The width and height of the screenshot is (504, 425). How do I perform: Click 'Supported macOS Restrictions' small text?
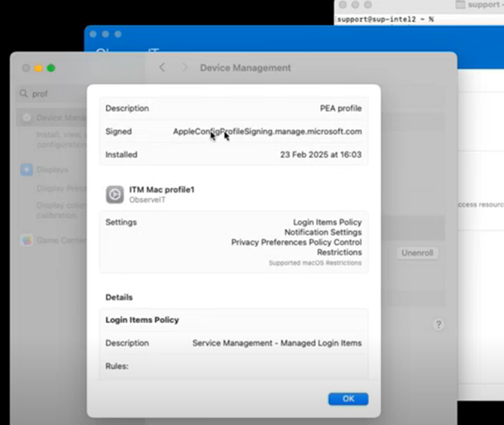(315, 263)
